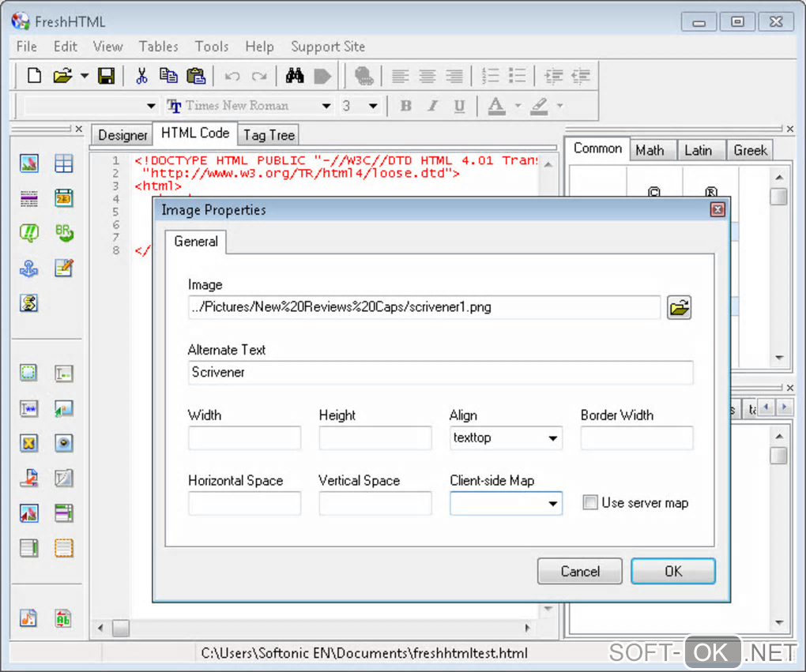This screenshot has width=806, height=672.
Task: Open the highlight color dropdown arrow
Action: coord(559,106)
